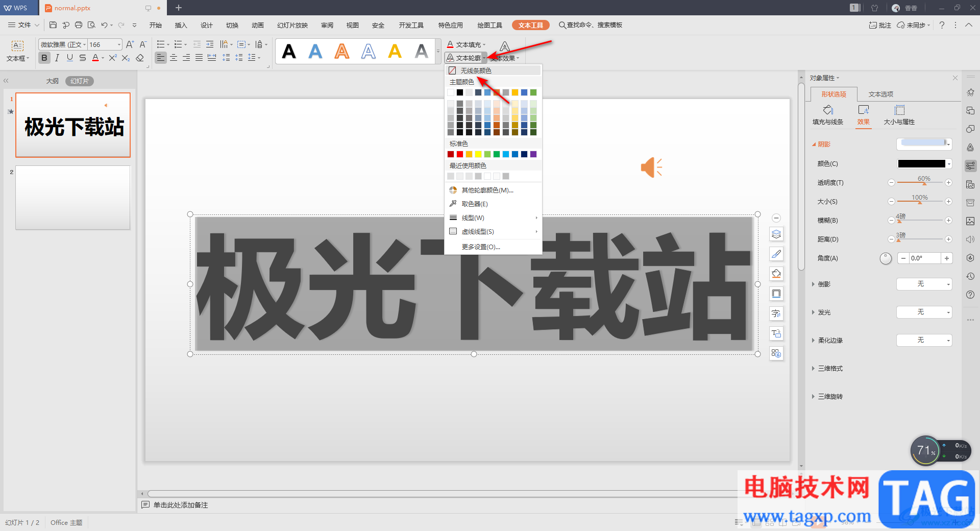Switch to the Insert ribbon tab
This screenshot has width=980, height=531.
tap(181, 25)
